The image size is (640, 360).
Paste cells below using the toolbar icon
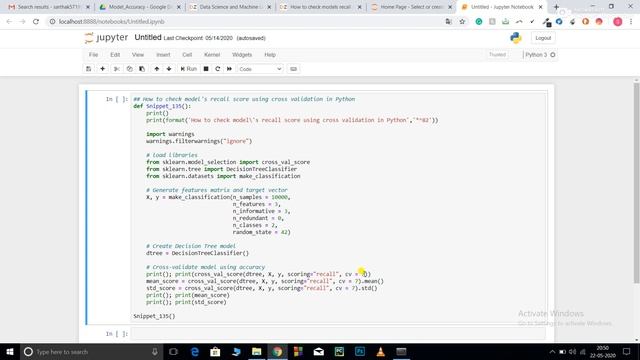point(142,69)
